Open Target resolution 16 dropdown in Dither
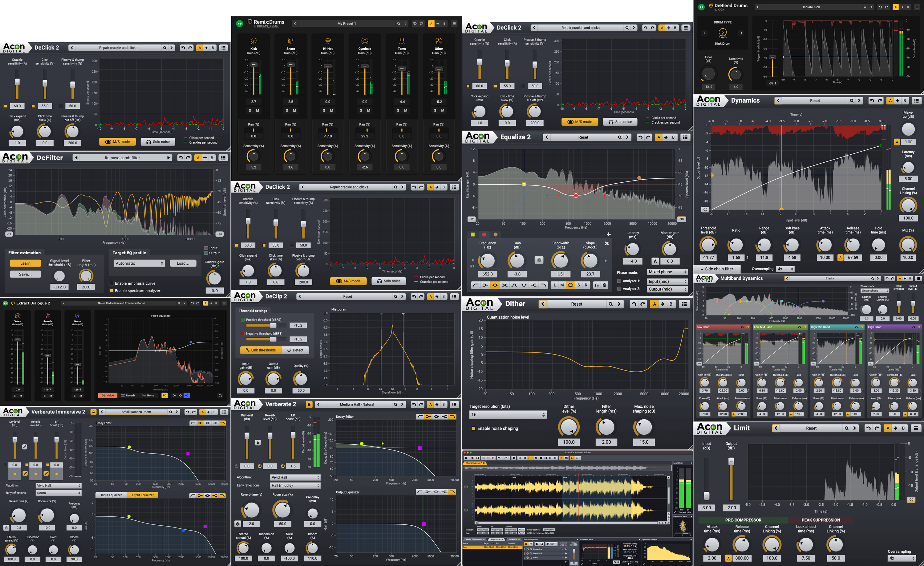Image resolution: width=924 pixels, height=566 pixels. 508,415
